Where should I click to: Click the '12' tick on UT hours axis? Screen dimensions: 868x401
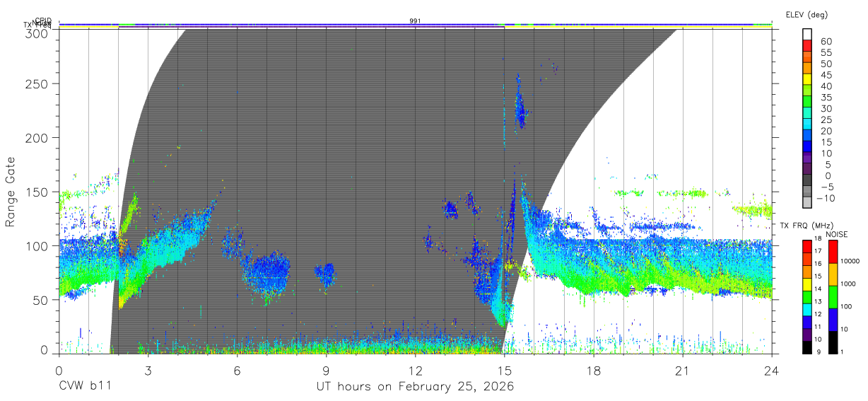pyautogui.click(x=416, y=370)
